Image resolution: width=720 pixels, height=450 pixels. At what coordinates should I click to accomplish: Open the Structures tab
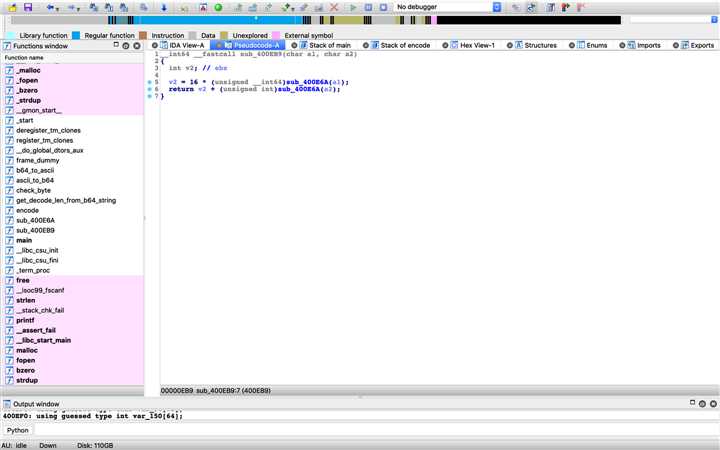536,45
